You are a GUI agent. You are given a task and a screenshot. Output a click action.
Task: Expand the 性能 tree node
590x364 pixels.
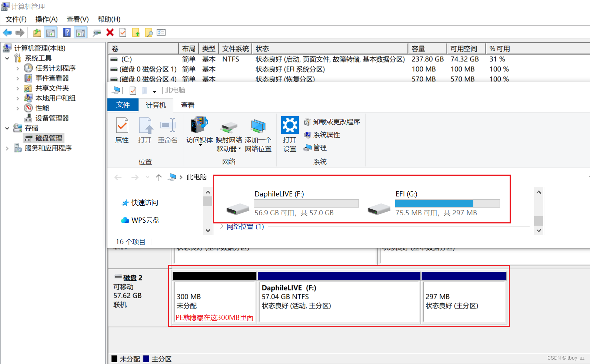(17, 108)
